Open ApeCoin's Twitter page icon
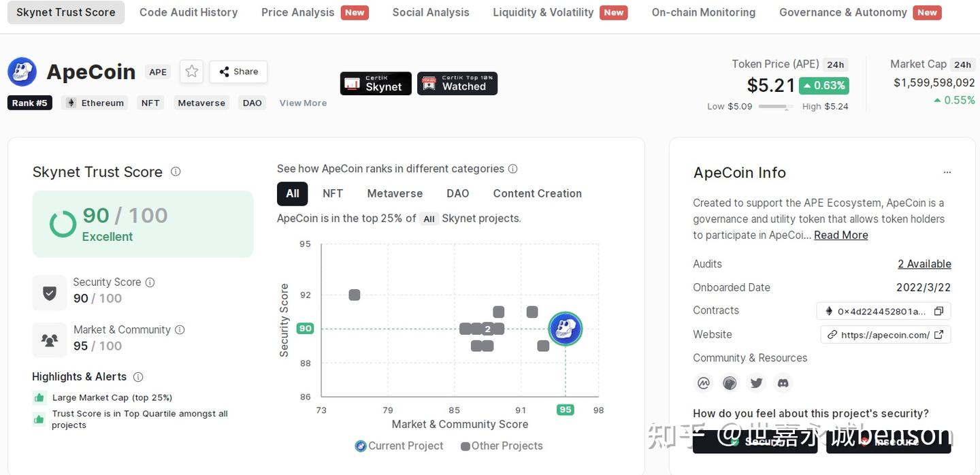This screenshot has width=980, height=475. tap(756, 383)
